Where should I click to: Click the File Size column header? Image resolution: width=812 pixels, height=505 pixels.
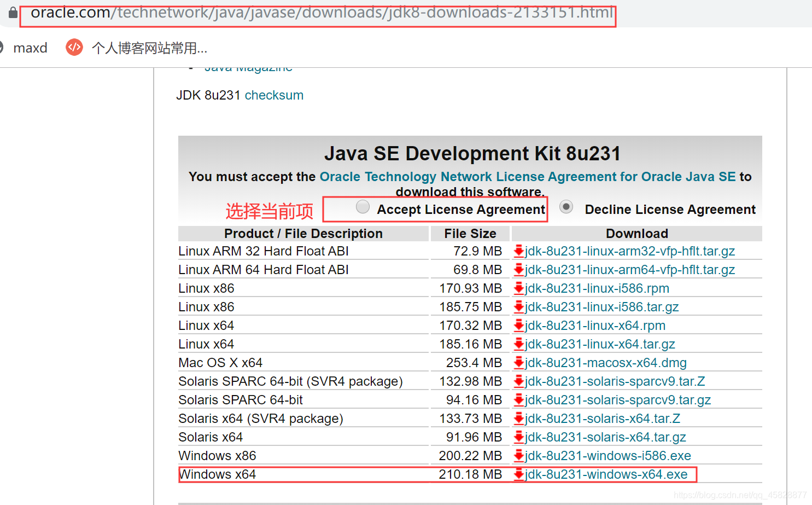pyautogui.click(x=470, y=234)
